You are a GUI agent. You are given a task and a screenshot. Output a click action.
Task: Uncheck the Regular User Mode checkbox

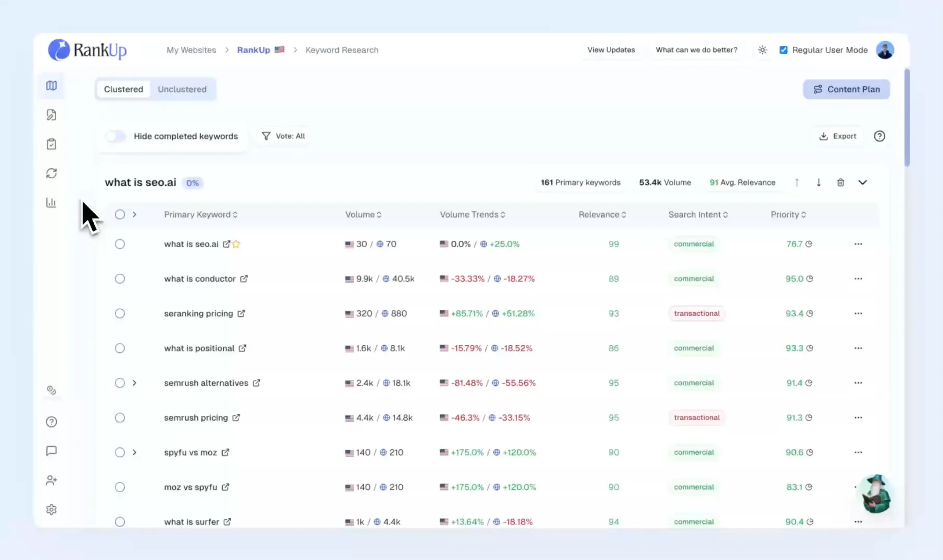(x=783, y=50)
